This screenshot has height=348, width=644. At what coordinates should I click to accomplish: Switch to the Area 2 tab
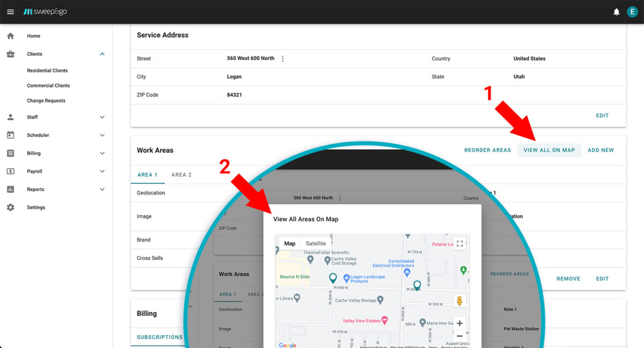tap(181, 175)
